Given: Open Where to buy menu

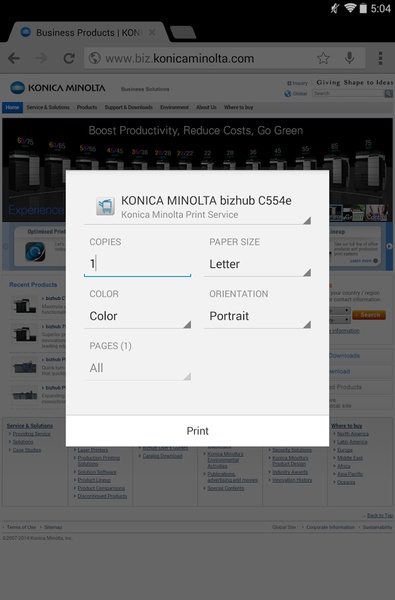Looking at the screenshot, I should 238,108.
